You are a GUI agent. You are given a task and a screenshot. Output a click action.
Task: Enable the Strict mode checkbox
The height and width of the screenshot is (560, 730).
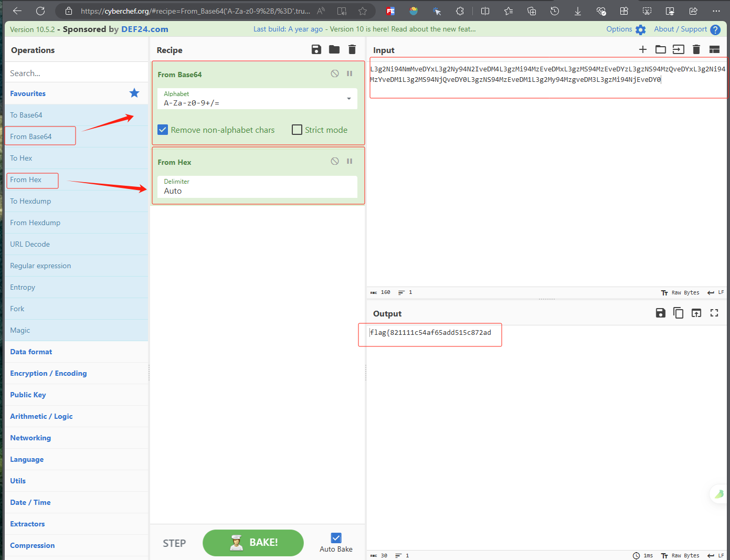point(297,130)
